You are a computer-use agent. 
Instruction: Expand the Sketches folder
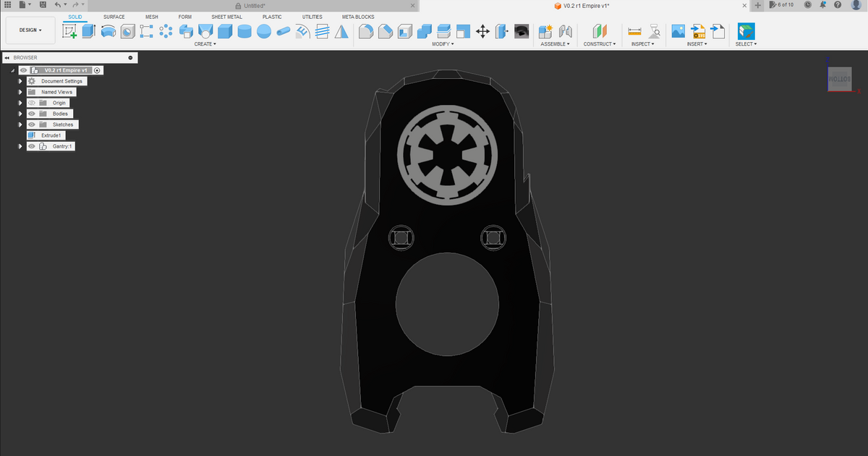coord(20,124)
